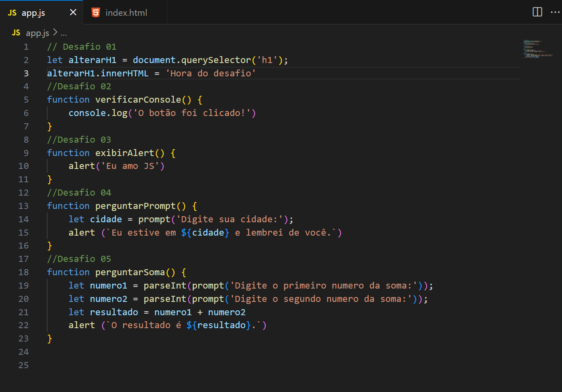
Task: Click line number 3 in the gutter
Action: click(x=26, y=73)
